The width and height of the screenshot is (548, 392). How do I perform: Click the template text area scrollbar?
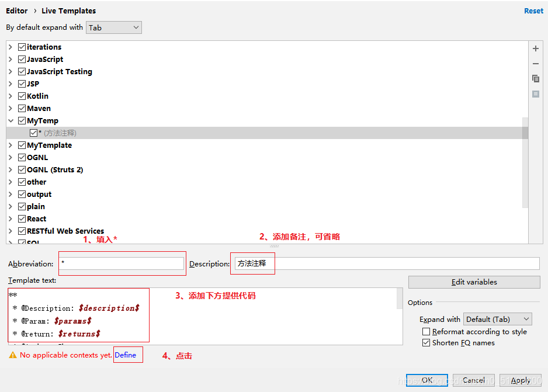pyautogui.click(x=400, y=299)
